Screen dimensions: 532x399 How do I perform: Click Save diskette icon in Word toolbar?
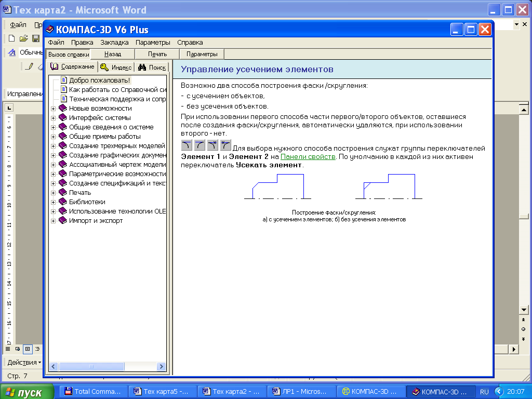[36, 38]
